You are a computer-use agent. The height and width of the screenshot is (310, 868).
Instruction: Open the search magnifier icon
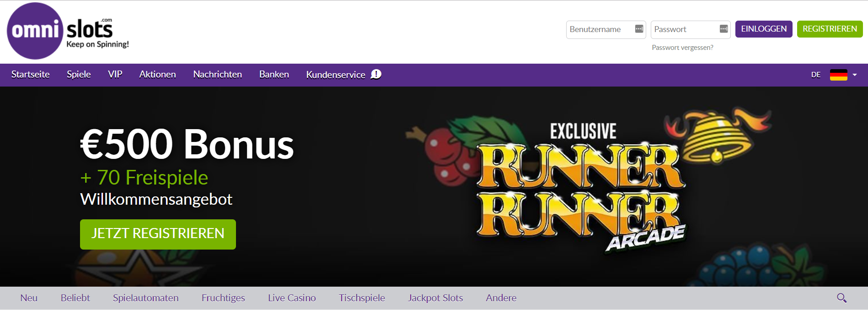pos(841,298)
